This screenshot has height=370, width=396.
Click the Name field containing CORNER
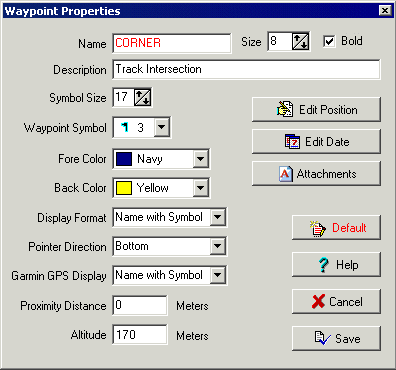(172, 43)
